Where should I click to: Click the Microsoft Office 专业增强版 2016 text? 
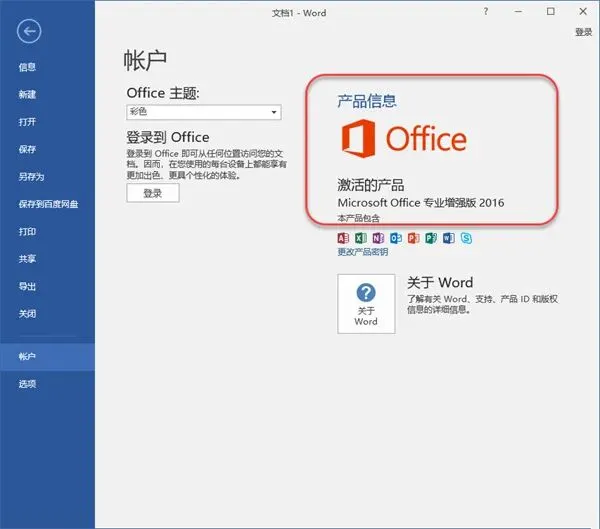421,202
